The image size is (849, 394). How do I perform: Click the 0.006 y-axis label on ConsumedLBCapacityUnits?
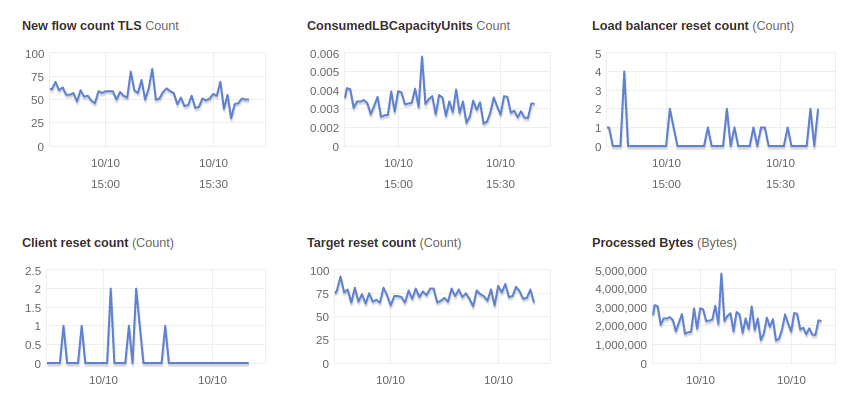(324, 54)
